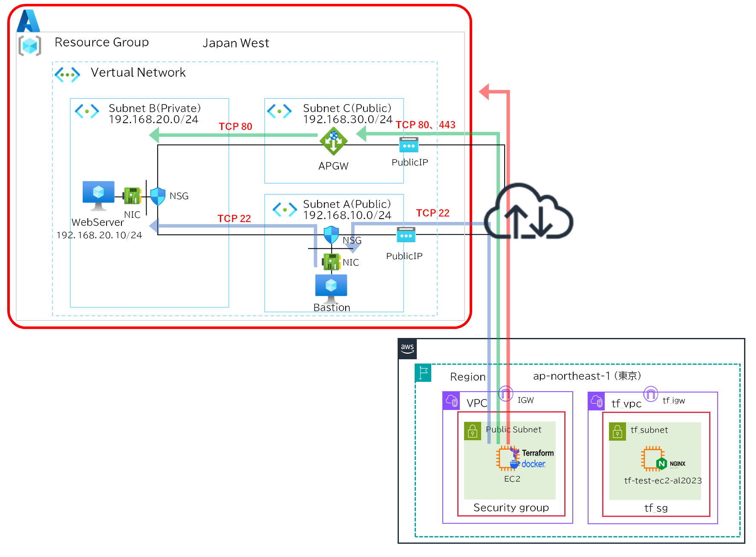Viewport: 756px width, 557px height.
Task: Select the tf_igw gateway icon
Action: [650, 394]
